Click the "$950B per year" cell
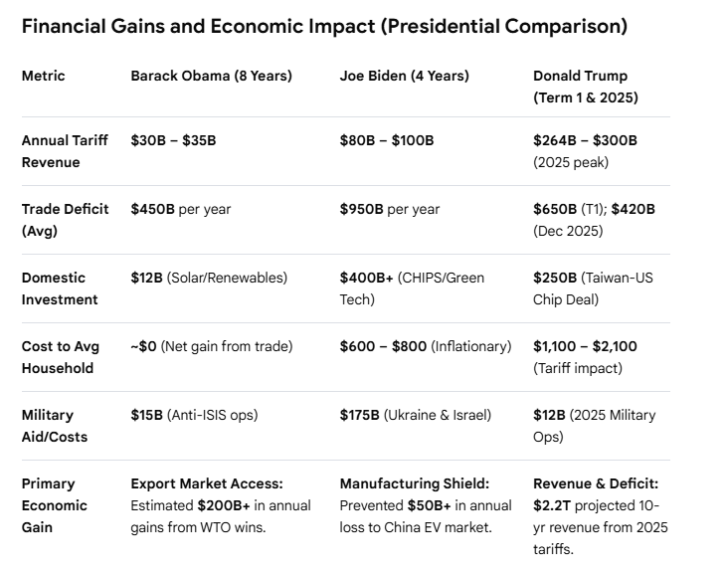 pyautogui.click(x=389, y=209)
